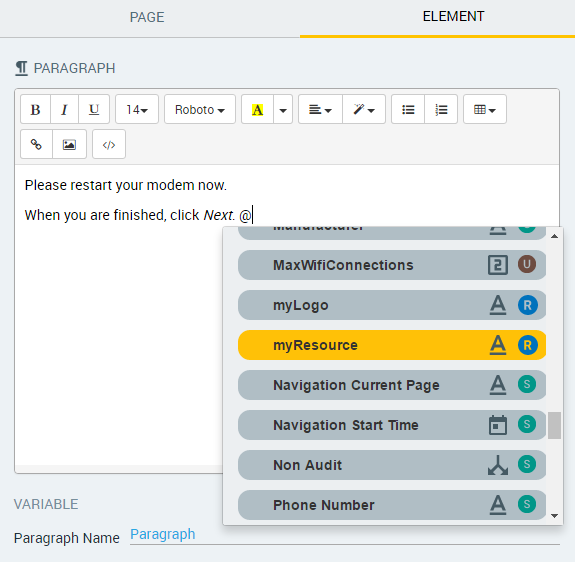
Task: Switch to the PAGE tab
Action: tap(147, 17)
